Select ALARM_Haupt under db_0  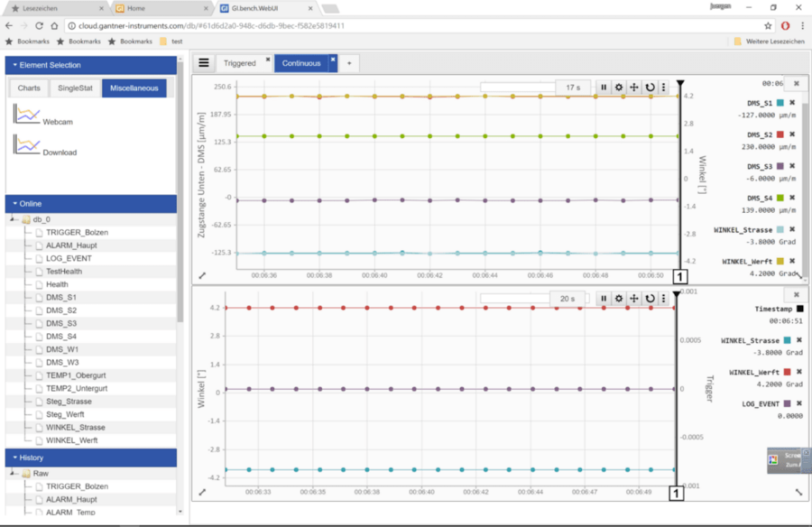71,245
